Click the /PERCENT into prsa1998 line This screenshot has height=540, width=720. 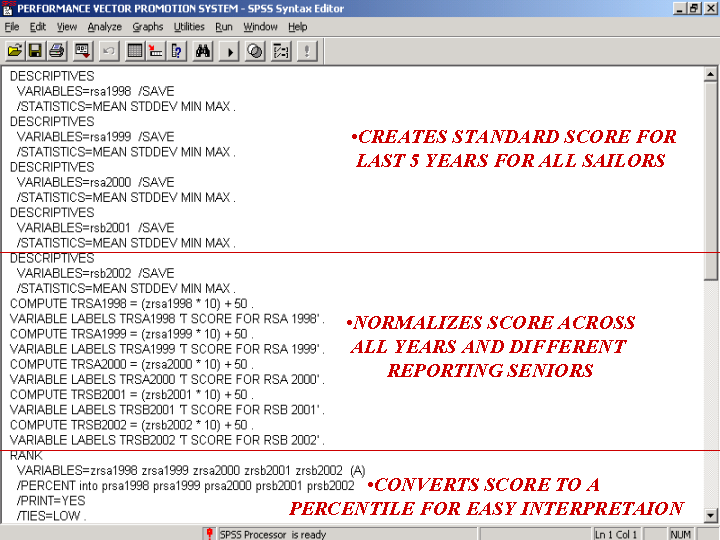186,486
